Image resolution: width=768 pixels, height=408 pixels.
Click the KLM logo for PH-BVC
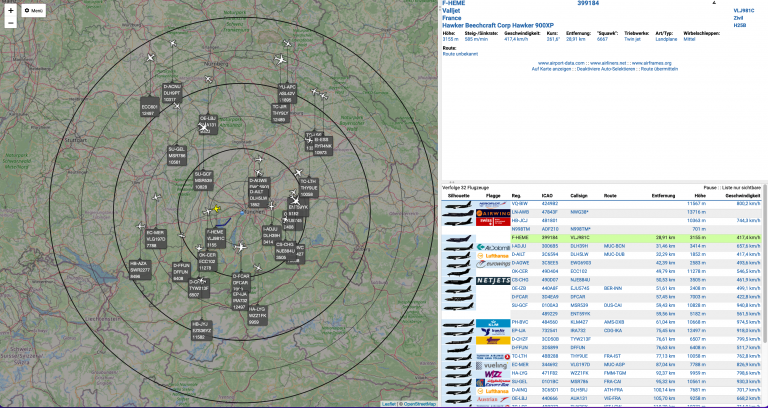[495, 323]
